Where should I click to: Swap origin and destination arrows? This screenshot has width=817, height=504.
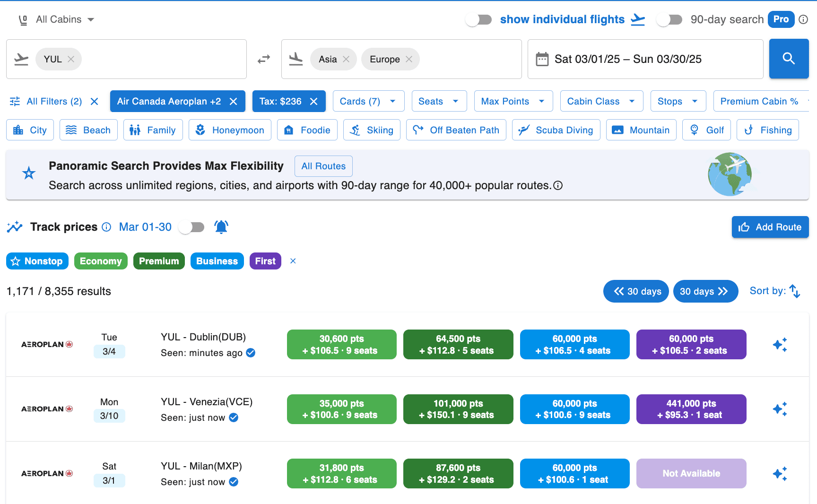[x=264, y=59]
